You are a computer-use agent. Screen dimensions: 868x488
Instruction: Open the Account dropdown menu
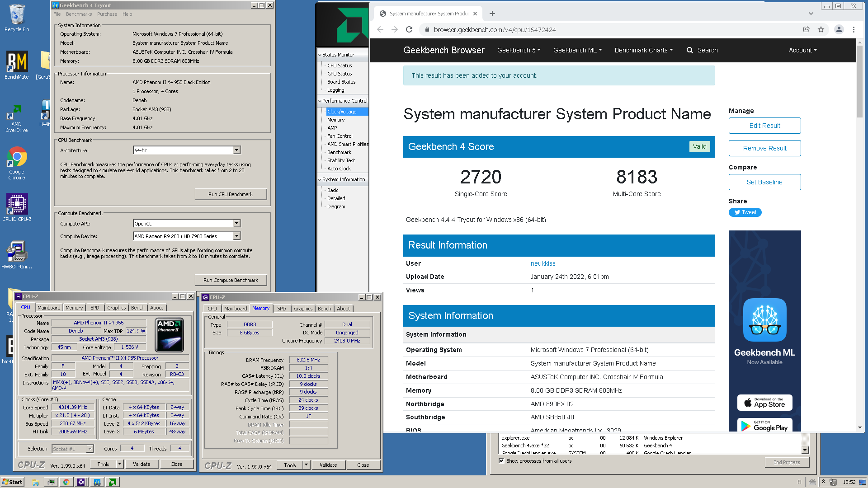click(803, 50)
